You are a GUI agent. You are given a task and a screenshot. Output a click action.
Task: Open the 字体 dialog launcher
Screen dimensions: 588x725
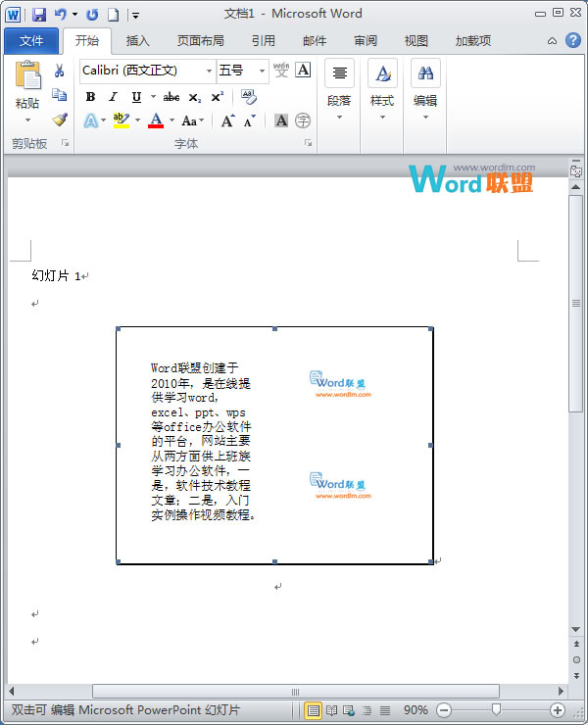[x=308, y=143]
